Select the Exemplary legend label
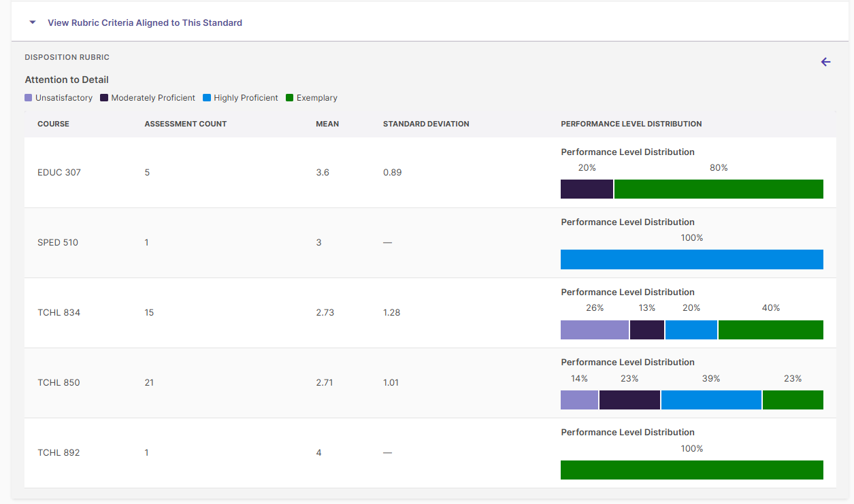This screenshot has width=854, height=504. 317,98
